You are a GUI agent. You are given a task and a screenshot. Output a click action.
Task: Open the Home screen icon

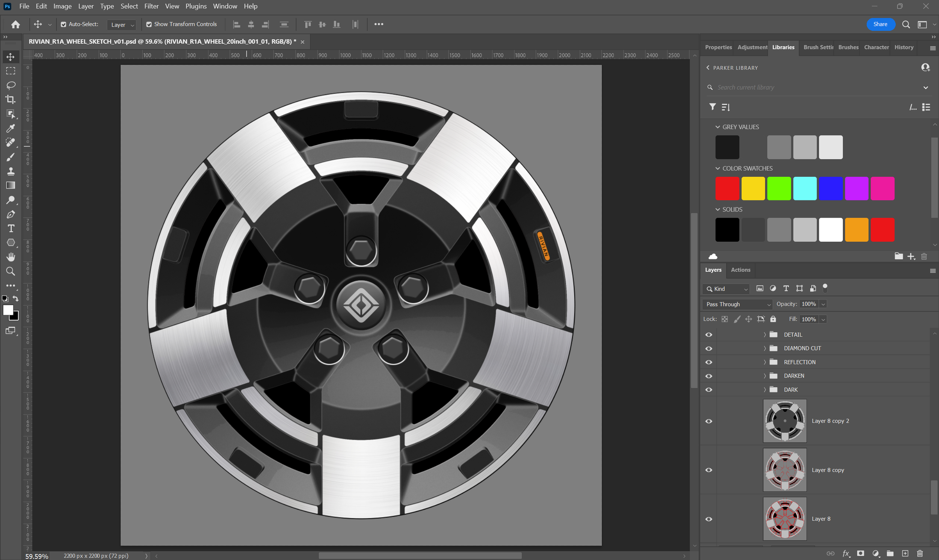(15, 24)
